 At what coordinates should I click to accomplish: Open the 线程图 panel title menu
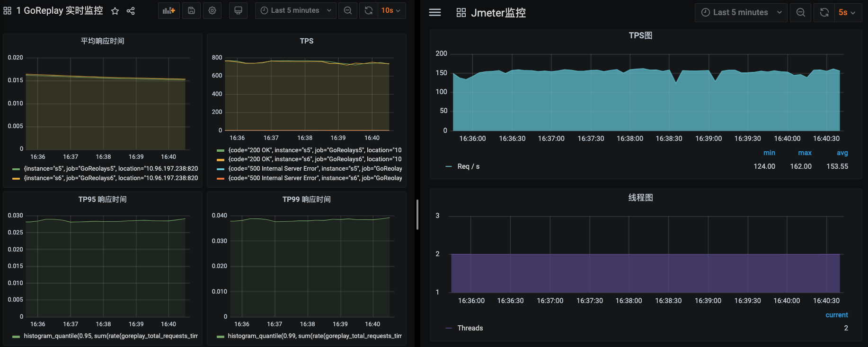[641, 198]
